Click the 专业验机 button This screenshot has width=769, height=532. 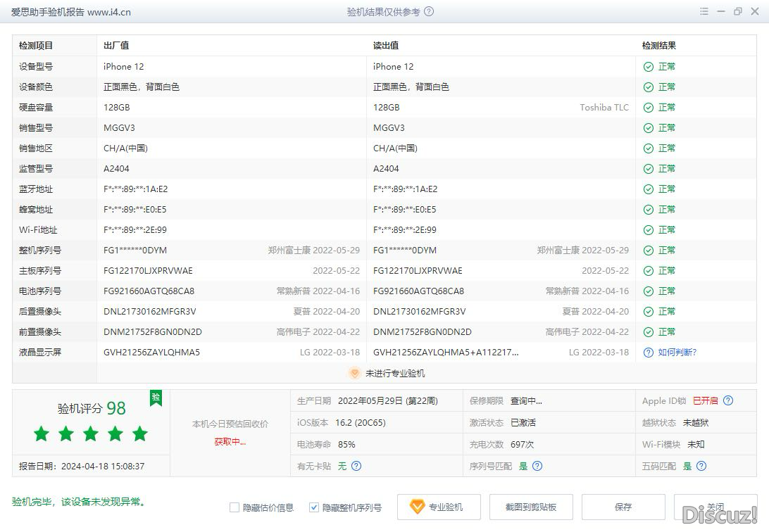(439, 507)
